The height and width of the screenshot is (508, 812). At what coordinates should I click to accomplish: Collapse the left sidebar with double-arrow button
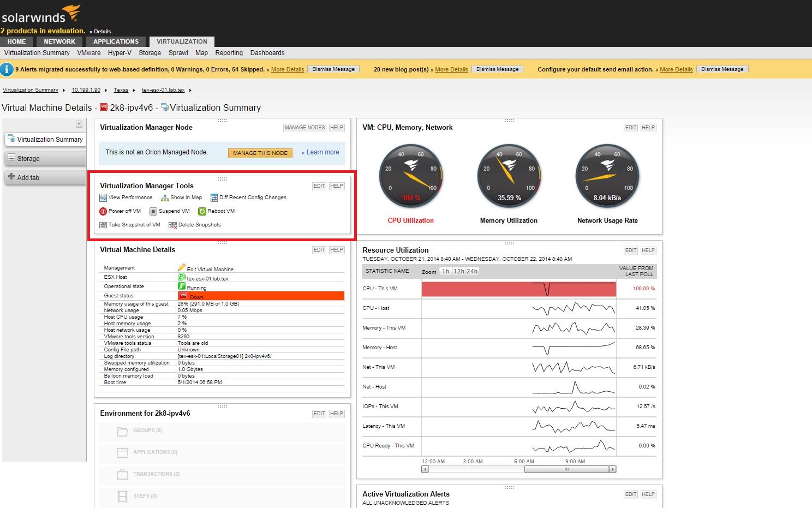click(x=79, y=124)
